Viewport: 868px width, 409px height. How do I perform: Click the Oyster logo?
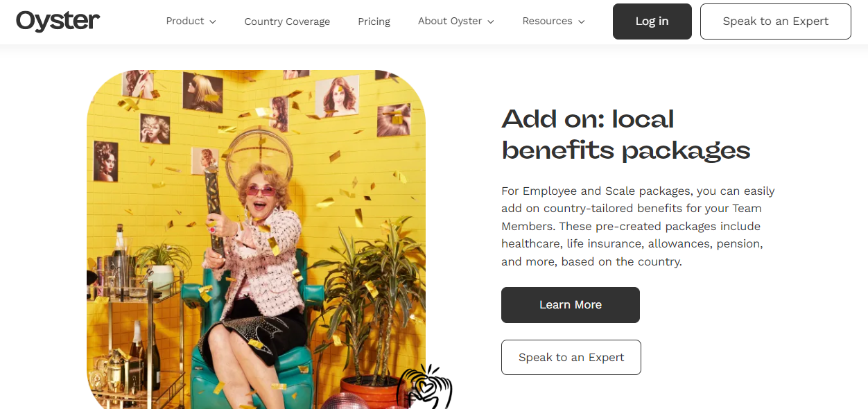58,21
